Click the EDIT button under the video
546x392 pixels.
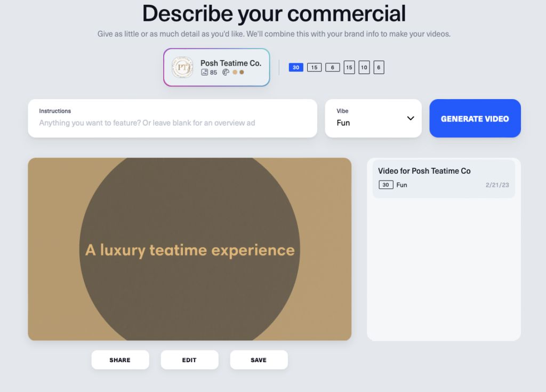(189, 360)
